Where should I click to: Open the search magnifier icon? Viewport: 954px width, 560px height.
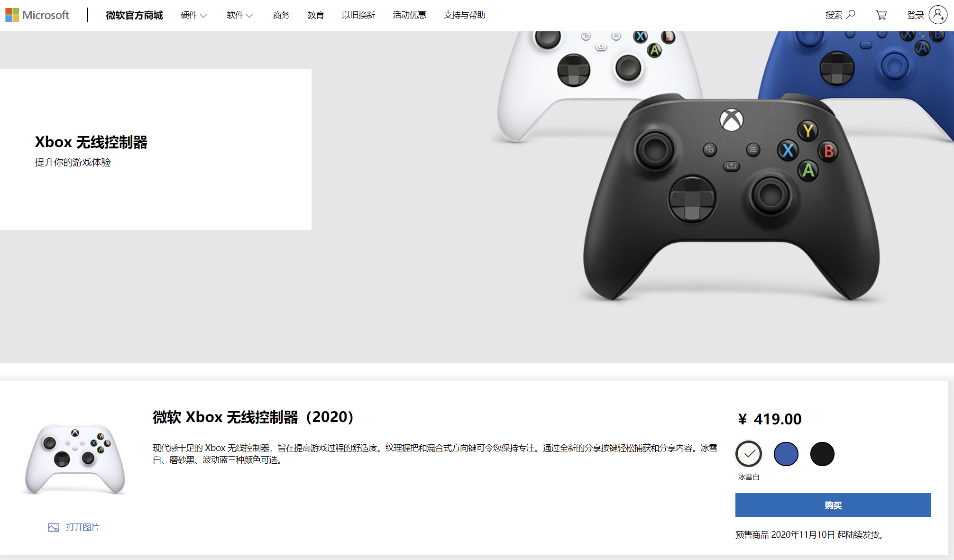851,15
